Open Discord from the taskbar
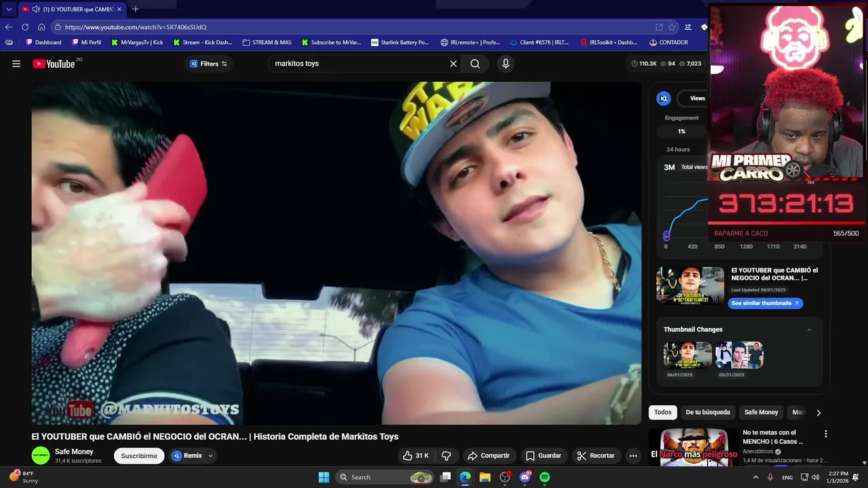Viewport: 868px width, 488px height. click(x=525, y=477)
